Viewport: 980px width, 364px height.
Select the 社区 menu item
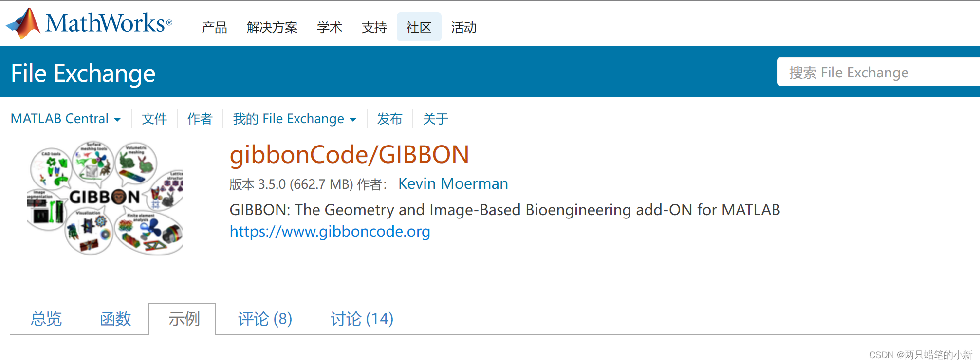point(419,28)
